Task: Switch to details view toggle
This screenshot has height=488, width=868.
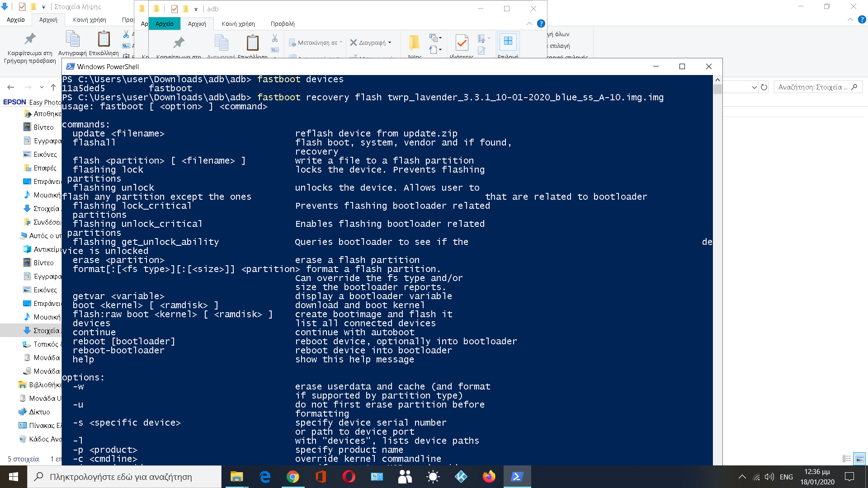Action: click(x=847, y=459)
